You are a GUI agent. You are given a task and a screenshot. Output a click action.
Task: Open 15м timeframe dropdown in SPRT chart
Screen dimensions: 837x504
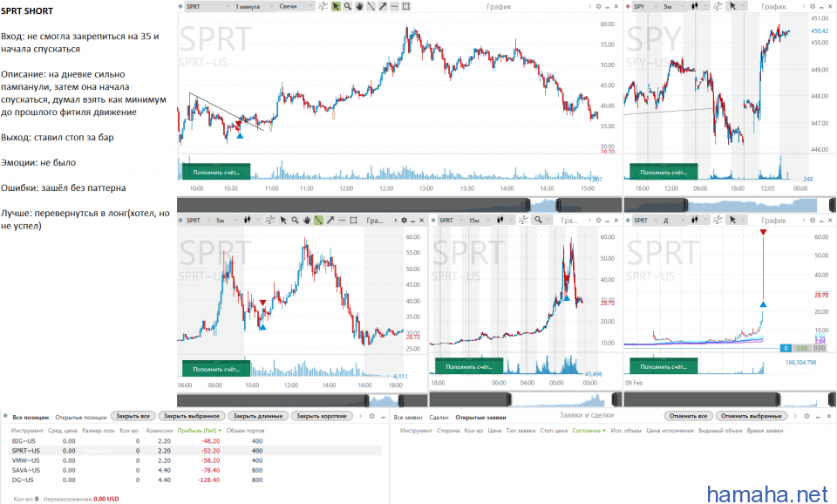click(479, 220)
